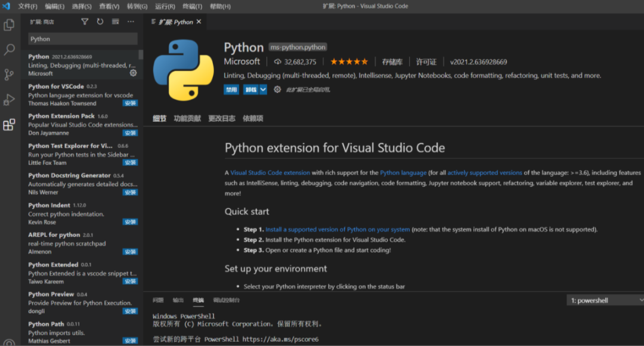Open the Search view in the activity bar
644x346 pixels.
pos(9,50)
